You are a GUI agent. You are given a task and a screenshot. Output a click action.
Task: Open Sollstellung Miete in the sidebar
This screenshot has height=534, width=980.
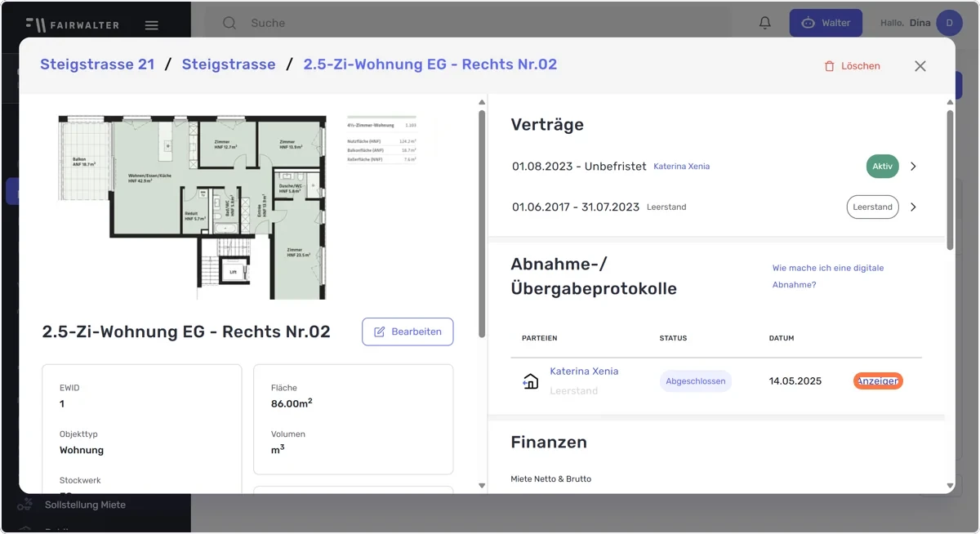coord(85,505)
